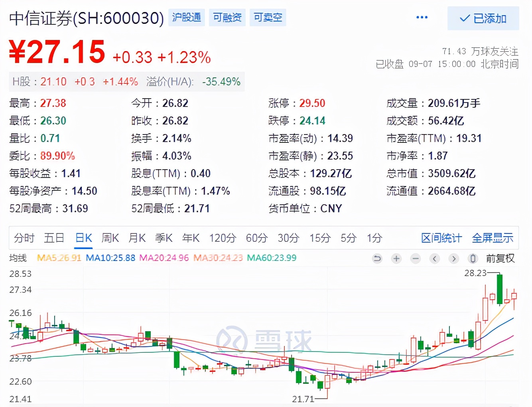This screenshot has height=407, width=532.
Task: Open the 区间统计 range statistics link
Action: click(x=441, y=238)
